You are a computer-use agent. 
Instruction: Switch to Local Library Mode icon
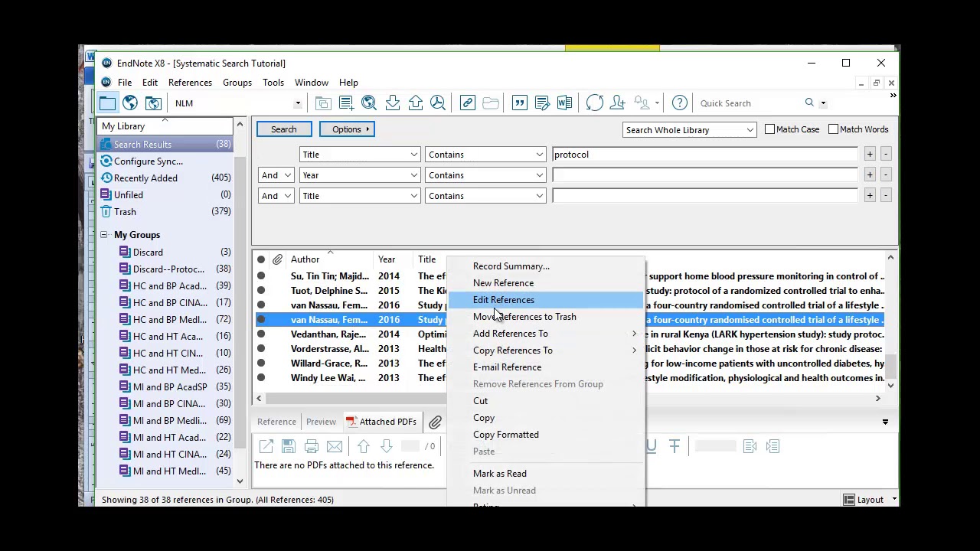tap(107, 103)
